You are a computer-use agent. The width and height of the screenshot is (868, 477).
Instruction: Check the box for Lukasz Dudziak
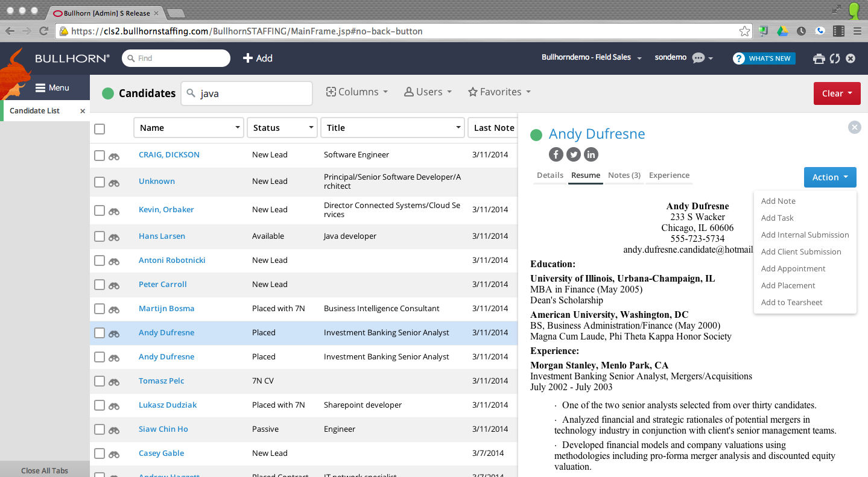(x=100, y=406)
